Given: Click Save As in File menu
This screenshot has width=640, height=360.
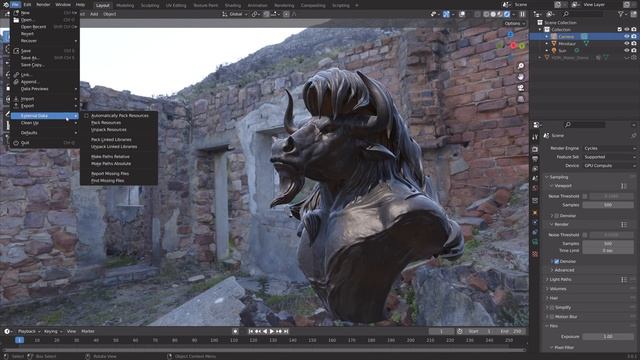Looking at the screenshot, I should [44, 58].
